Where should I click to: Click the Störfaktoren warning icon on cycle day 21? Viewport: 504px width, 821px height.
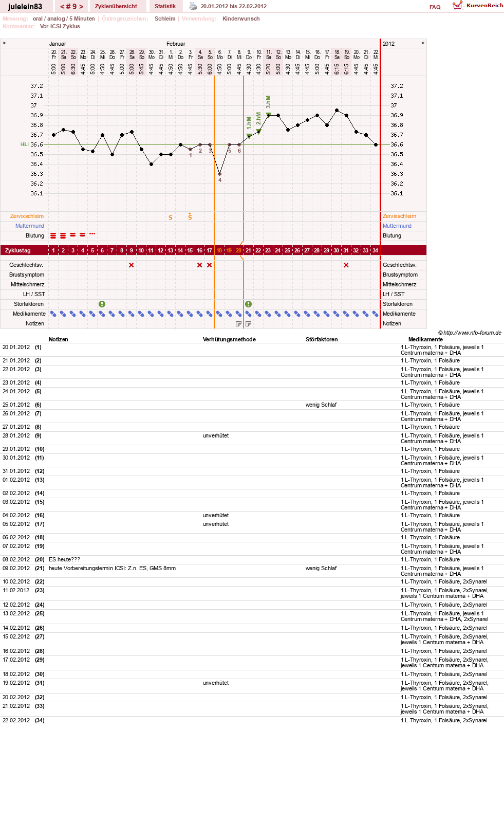click(x=249, y=304)
